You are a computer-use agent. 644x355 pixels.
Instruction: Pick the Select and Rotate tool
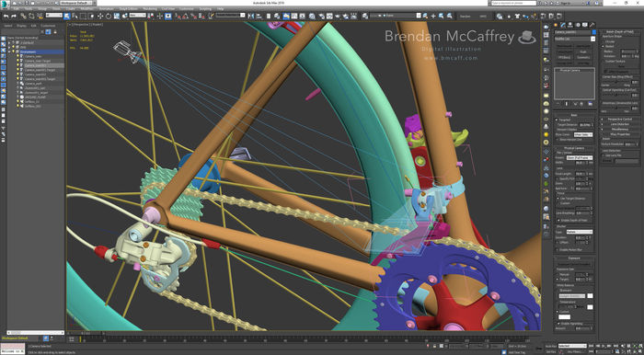[109, 16]
